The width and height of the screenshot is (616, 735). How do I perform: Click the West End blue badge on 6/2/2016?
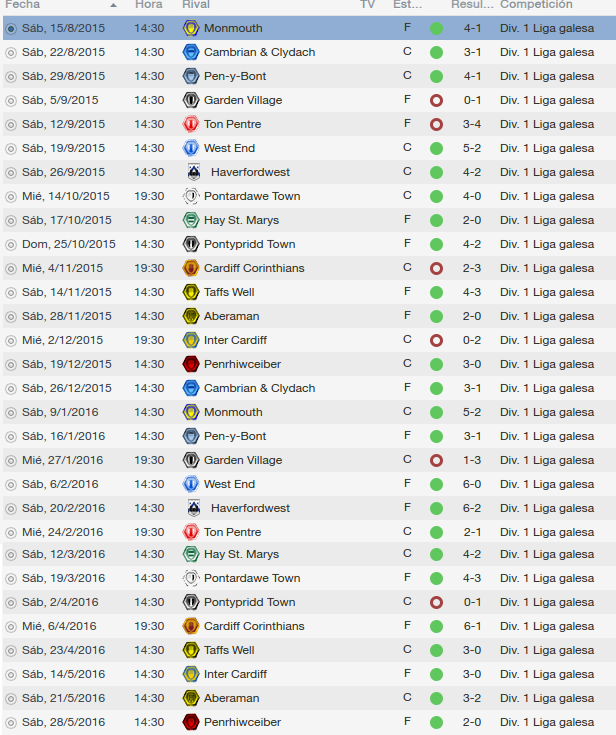click(x=191, y=484)
